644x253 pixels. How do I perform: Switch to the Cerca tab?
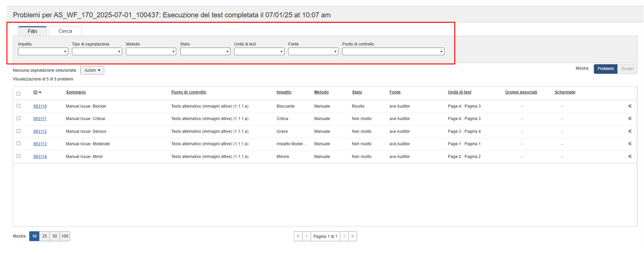[x=65, y=31]
